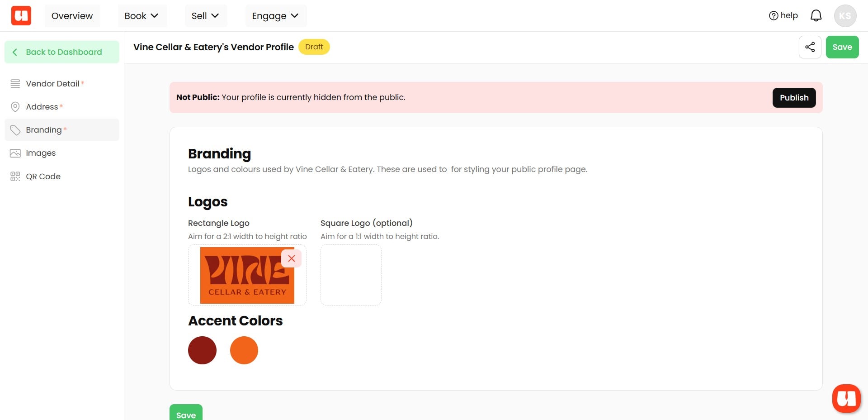Publish the vendor profile
868x420 pixels.
tap(794, 97)
